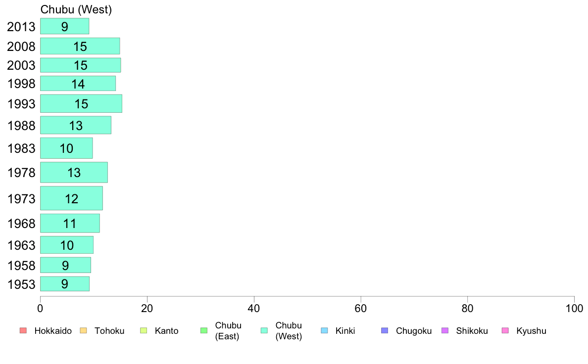The height and width of the screenshot is (364, 588).
Task: Select the 2013 bar showing 9
Action: click(x=64, y=26)
